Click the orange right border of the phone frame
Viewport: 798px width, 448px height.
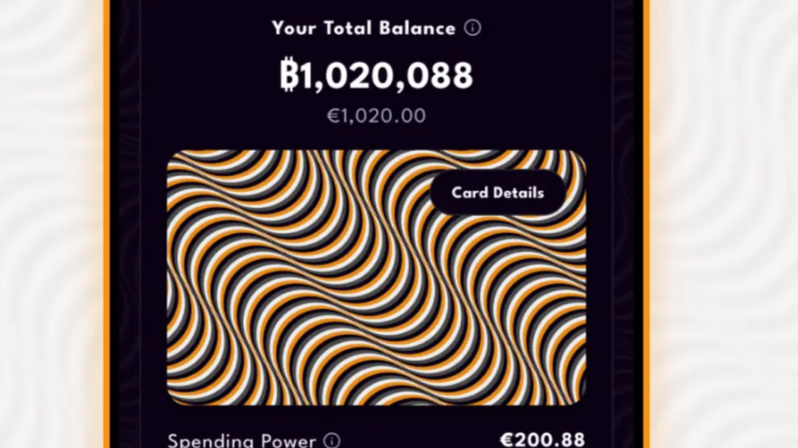[x=646, y=224]
